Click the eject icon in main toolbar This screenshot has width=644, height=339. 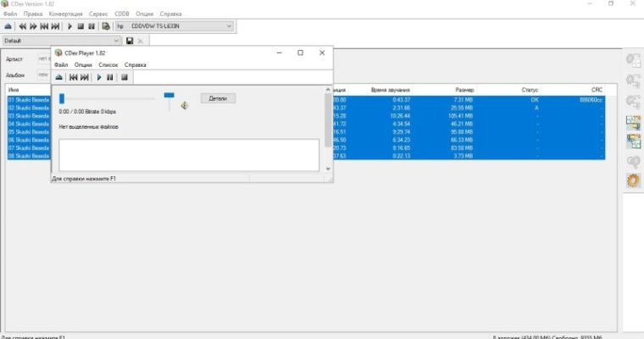pyautogui.click(x=8, y=26)
